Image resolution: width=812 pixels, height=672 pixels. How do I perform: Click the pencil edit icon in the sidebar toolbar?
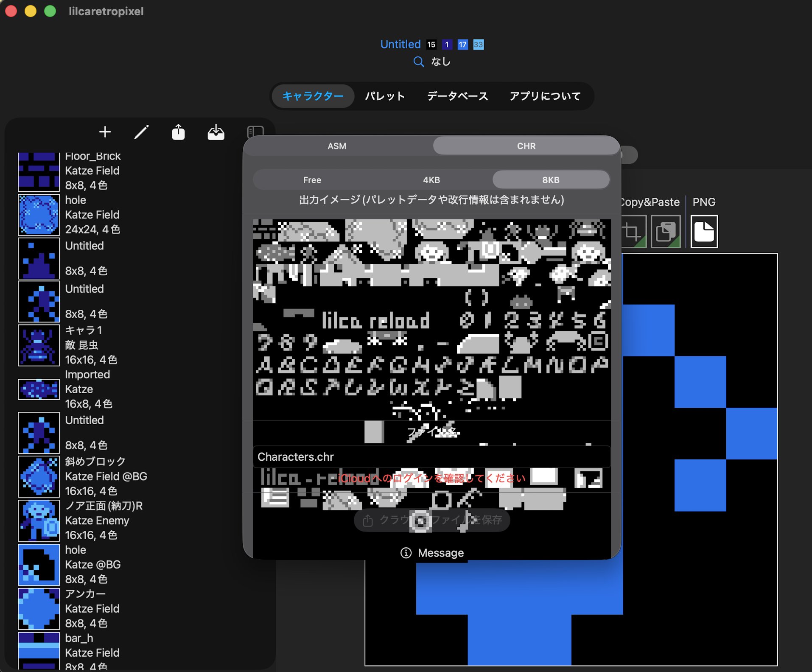pos(141,132)
